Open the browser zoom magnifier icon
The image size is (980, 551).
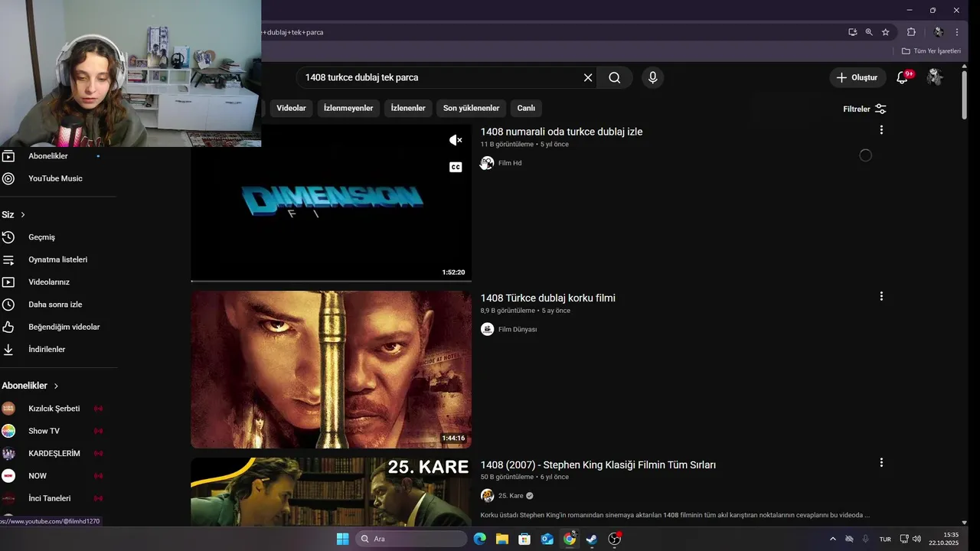(869, 32)
